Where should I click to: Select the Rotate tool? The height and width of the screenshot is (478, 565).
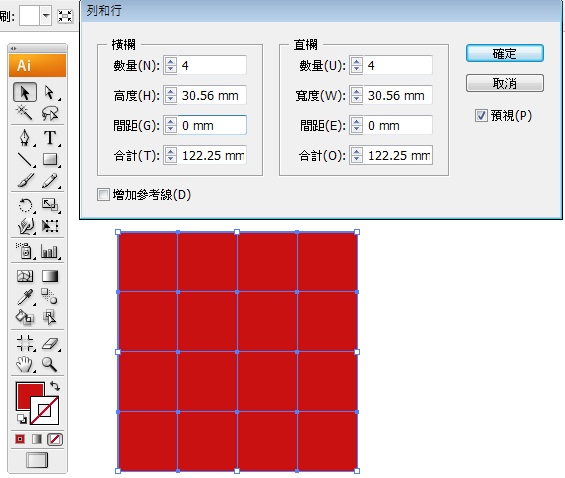click(25, 205)
